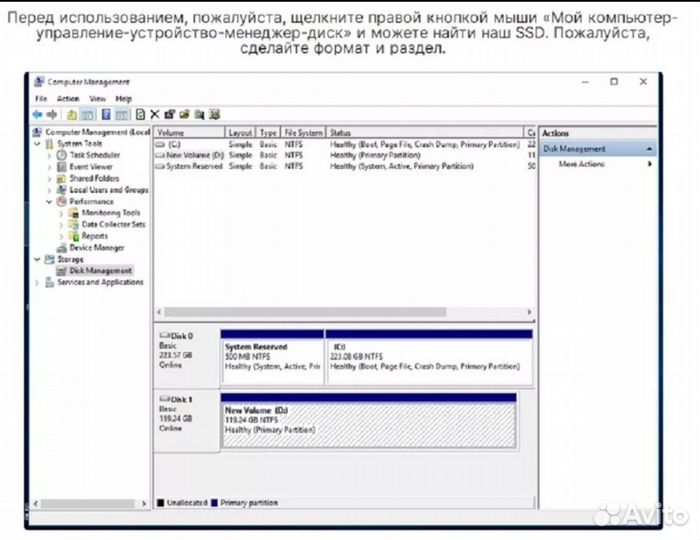Screen dimensions: 700x540
Task: Click the Forward arrow in the toolbar
Action: tap(52, 115)
